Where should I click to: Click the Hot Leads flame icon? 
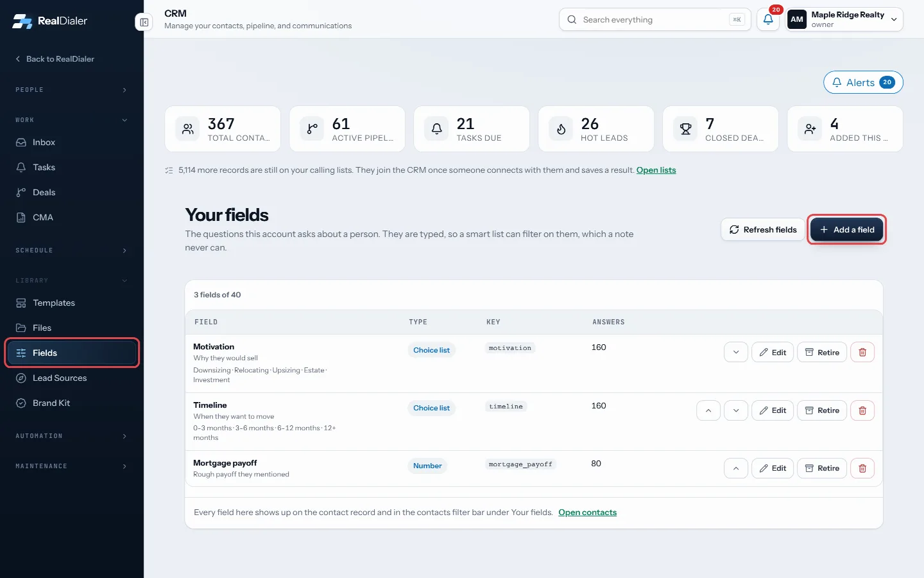pyautogui.click(x=561, y=129)
